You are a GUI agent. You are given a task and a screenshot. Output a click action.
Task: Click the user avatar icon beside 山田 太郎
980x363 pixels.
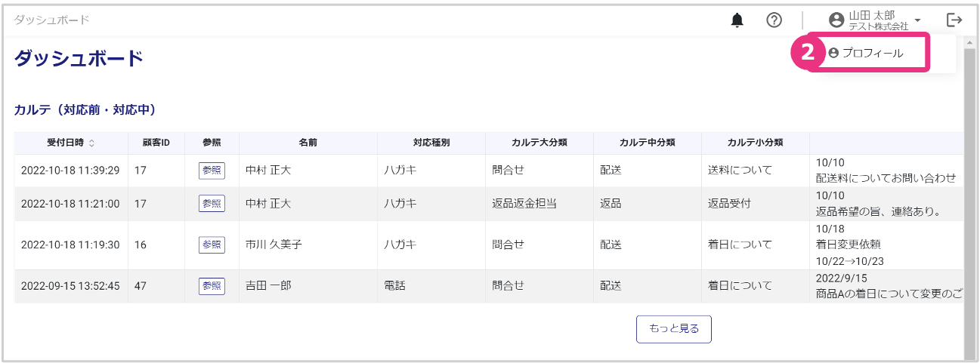click(836, 20)
